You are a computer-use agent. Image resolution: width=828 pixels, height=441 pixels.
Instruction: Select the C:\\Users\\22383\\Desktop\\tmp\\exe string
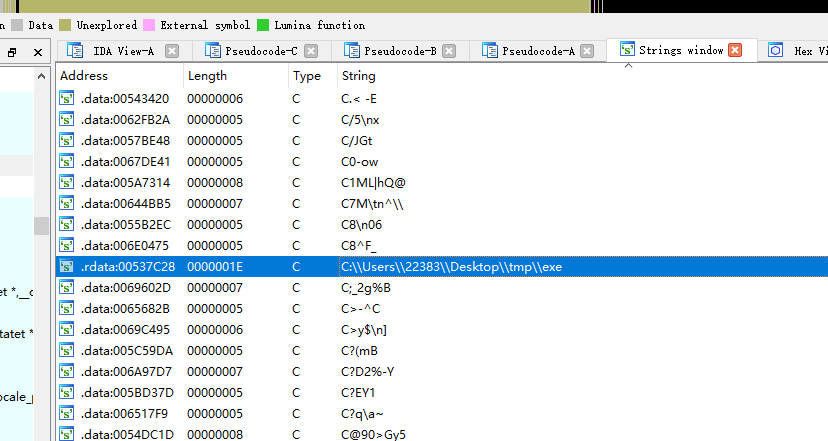coord(451,267)
